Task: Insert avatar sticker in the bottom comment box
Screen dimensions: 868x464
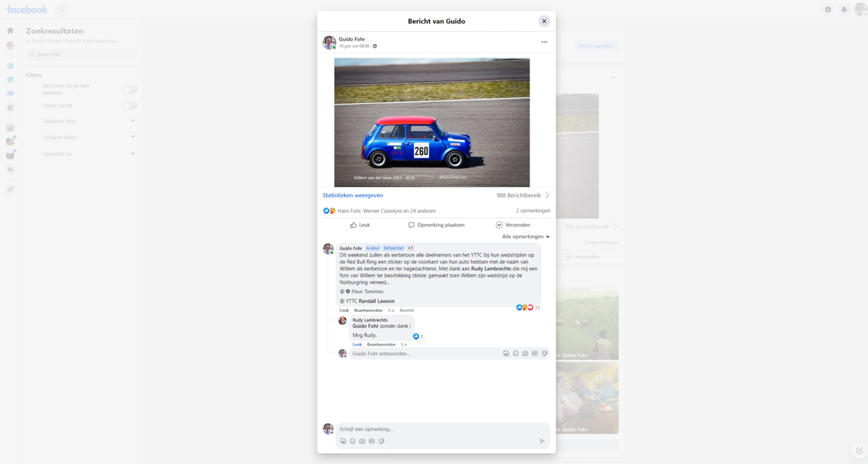Action: 343,441
